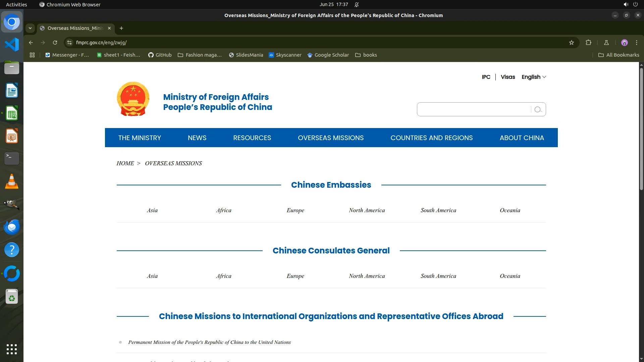Expand the English language dropdown

(x=534, y=77)
